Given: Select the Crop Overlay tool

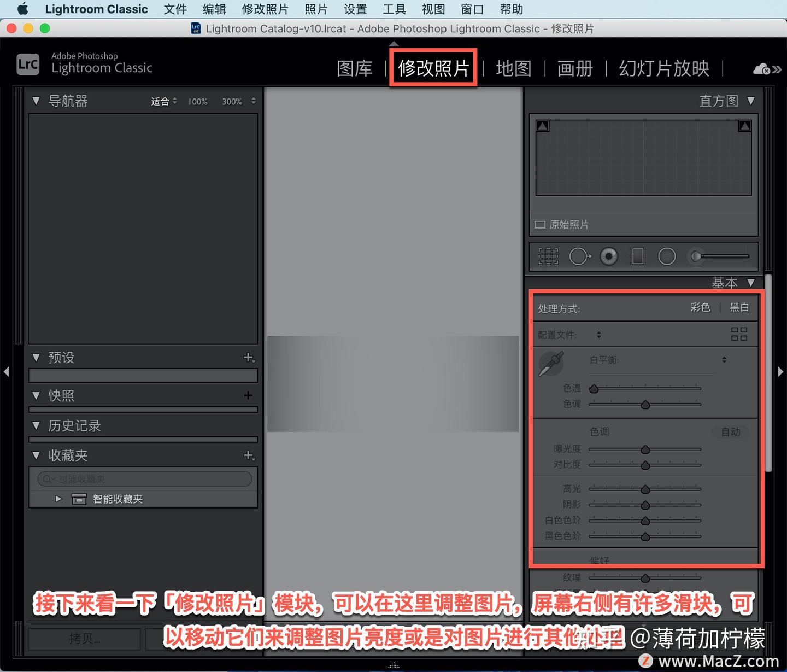Looking at the screenshot, I should tap(548, 256).
